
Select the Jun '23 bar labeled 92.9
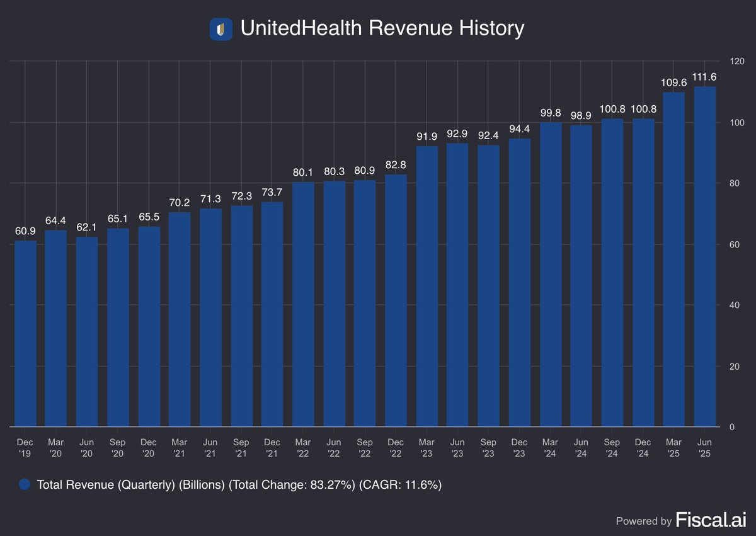pos(459,285)
